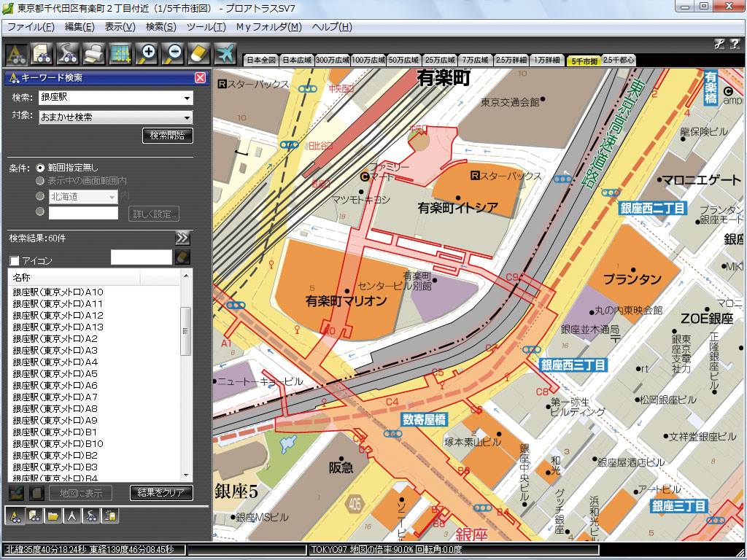Click the 検索開始 button

tap(168, 135)
